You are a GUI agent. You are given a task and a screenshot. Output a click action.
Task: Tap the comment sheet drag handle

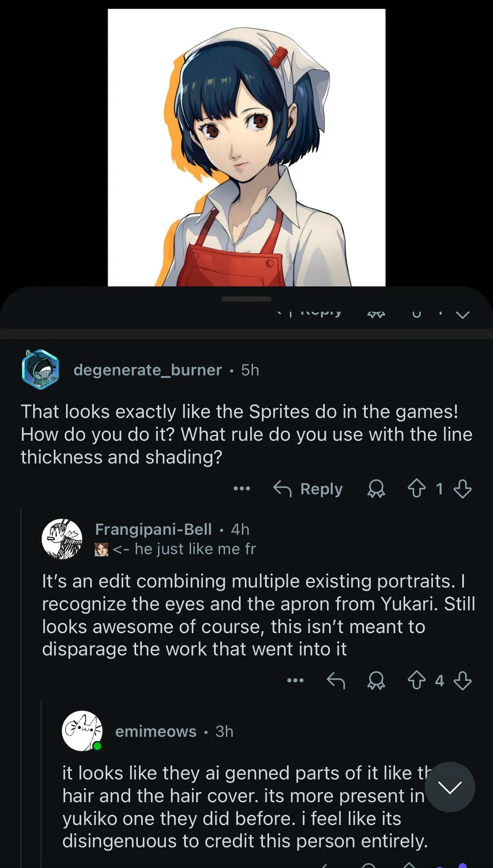coord(246,299)
